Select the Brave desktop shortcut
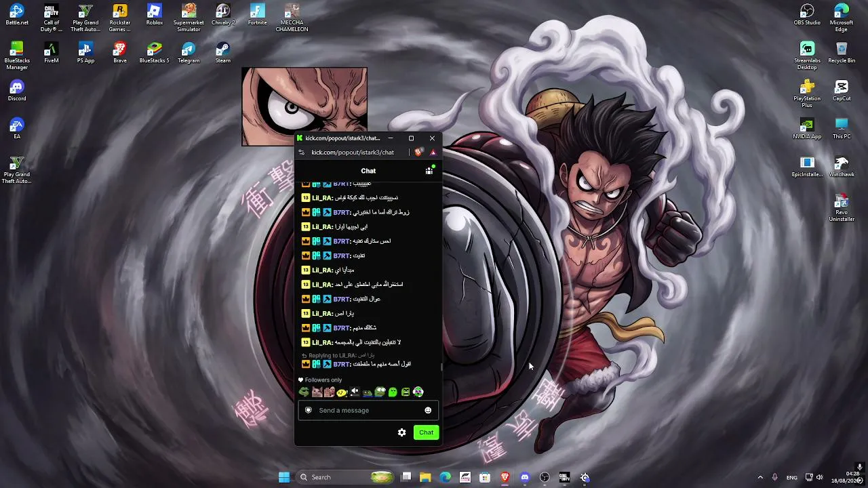 pyautogui.click(x=120, y=53)
